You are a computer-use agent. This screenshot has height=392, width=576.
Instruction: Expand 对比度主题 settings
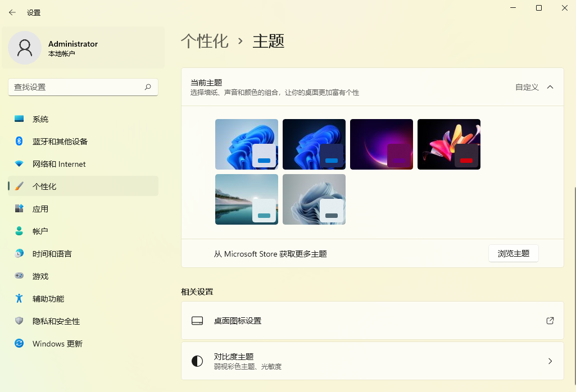click(373, 361)
